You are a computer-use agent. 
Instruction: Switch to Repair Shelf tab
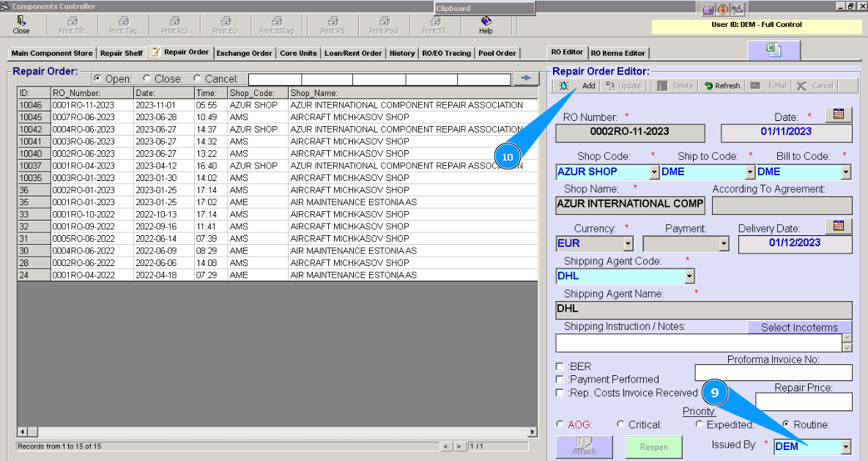click(122, 54)
